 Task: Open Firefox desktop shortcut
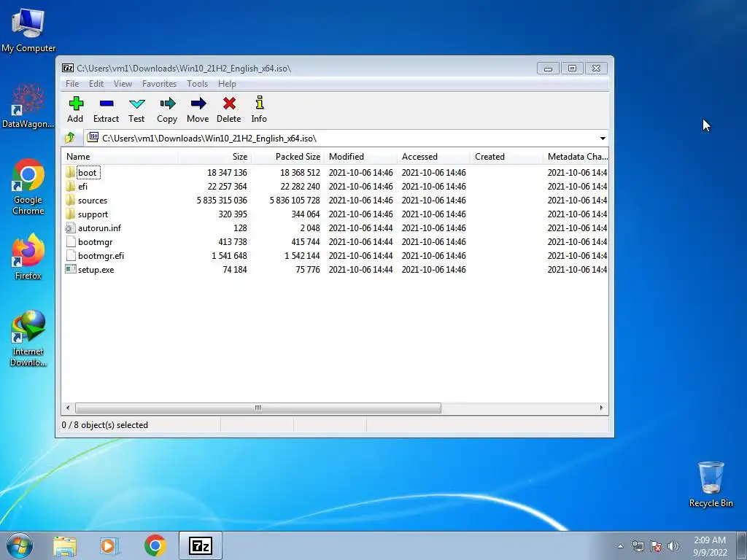(28, 256)
